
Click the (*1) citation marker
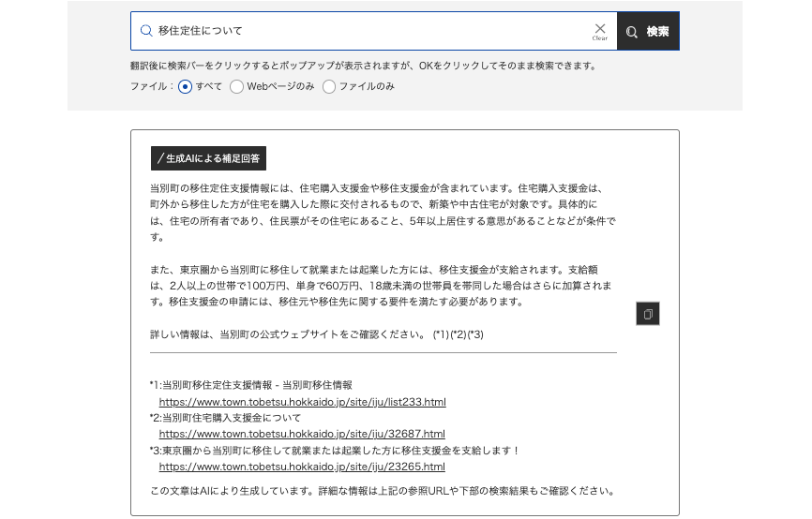click(x=441, y=334)
